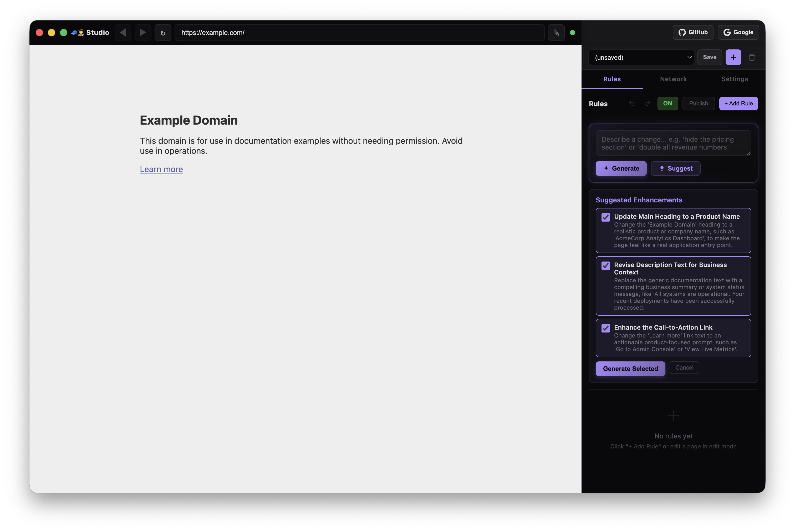Viewport: 795px width, 532px height.
Task: Sign in with GitHub button
Action: [x=692, y=32]
